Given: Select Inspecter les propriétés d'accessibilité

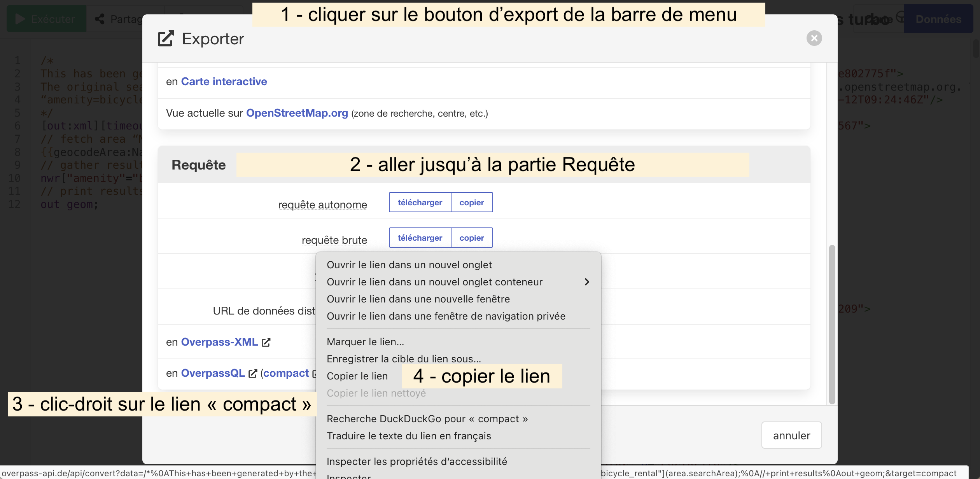Looking at the screenshot, I should 458,462.
